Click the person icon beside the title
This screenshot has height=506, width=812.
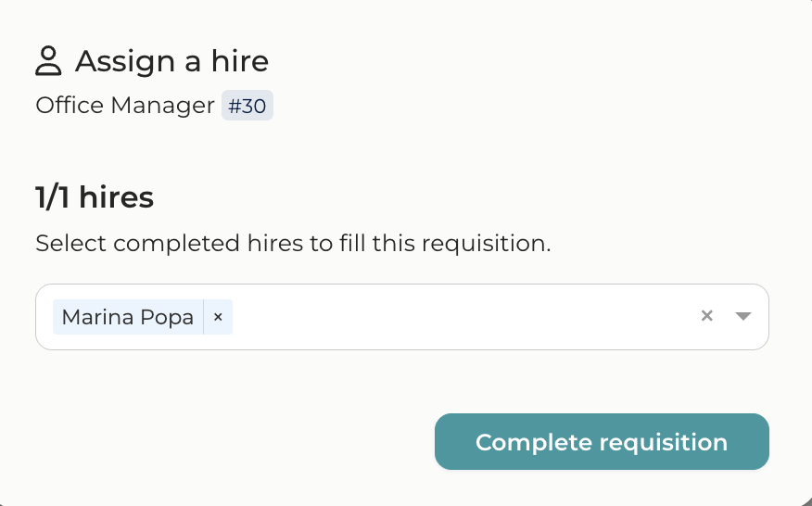(x=48, y=61)
